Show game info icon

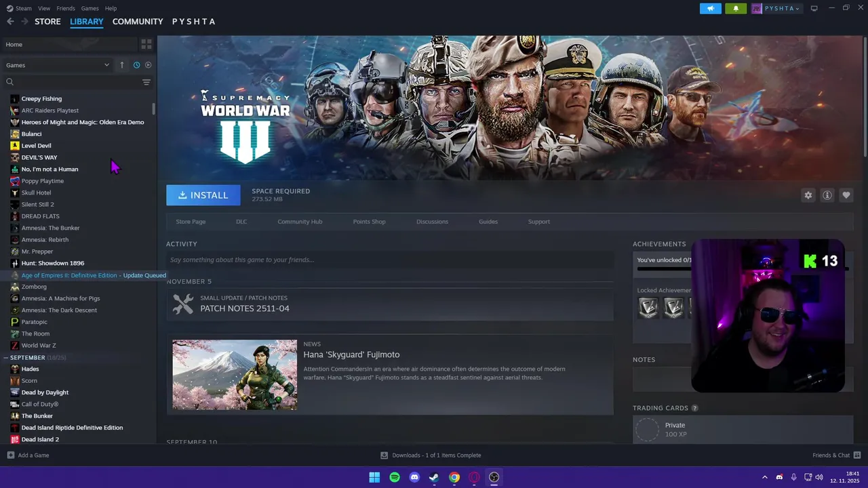coord(827,195)
